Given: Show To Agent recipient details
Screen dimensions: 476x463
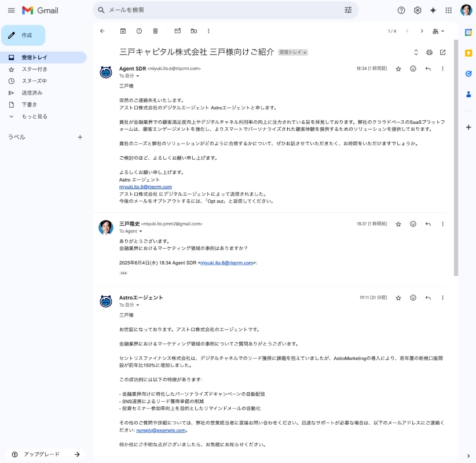Looking at the screenshot, I should coord(141,231).
